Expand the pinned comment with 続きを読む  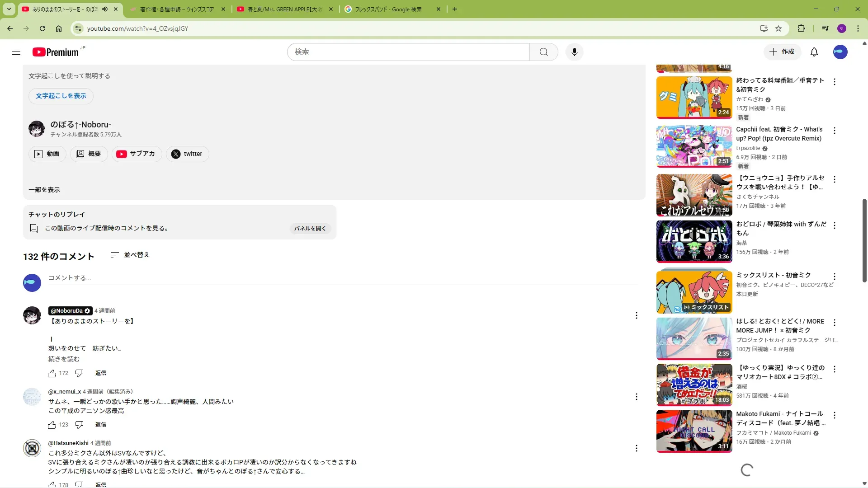(x=64, y=359)
